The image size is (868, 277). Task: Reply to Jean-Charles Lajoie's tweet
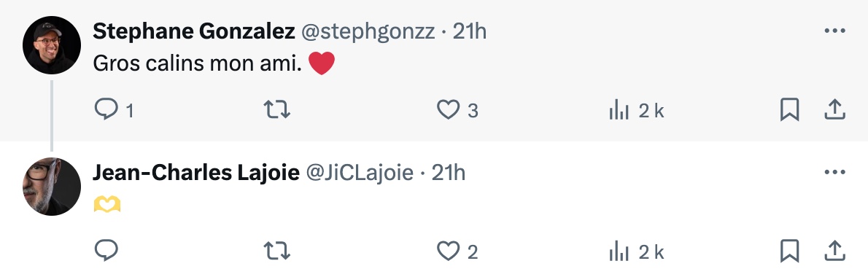click(x=106, y=251)
